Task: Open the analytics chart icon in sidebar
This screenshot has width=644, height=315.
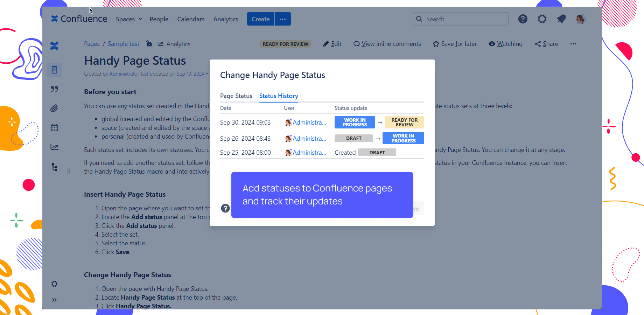Action: pyautogui.click(x=54, y=147)
